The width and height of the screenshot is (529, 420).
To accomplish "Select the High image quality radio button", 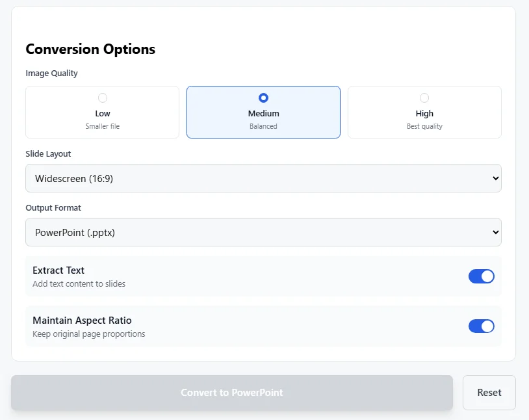I will (424, 98).
